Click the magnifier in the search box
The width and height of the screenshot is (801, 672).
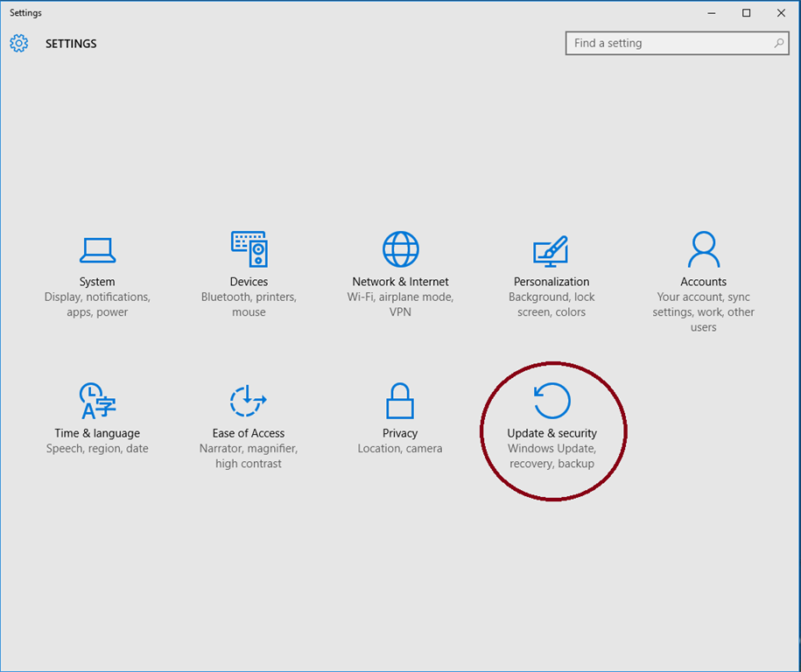coord(778,43)
